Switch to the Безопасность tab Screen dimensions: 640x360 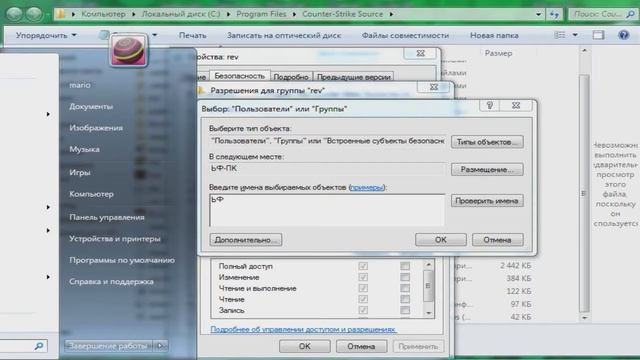click(x=240, y=76)
